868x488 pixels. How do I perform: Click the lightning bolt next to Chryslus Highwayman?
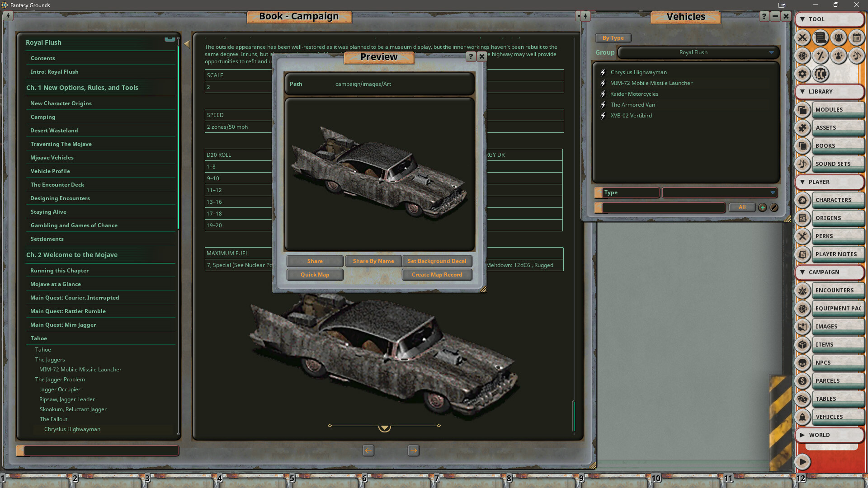click(603, 72)
